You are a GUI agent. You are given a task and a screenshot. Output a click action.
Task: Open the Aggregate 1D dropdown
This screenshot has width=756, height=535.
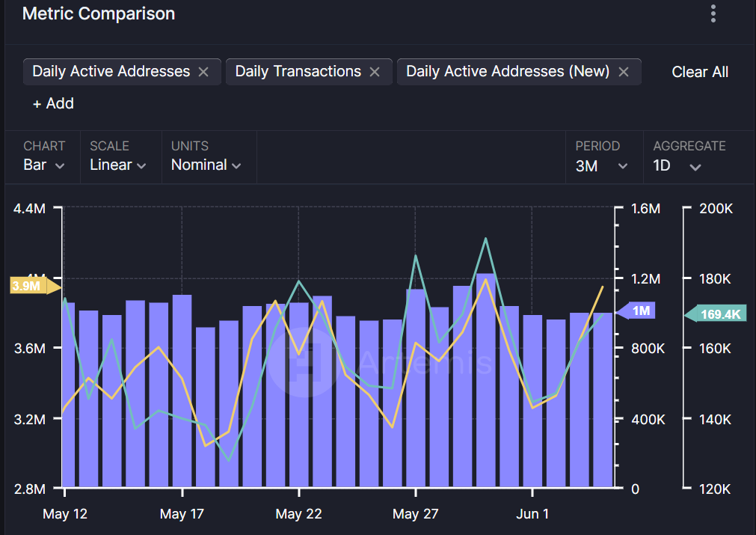tap(677, 165)
